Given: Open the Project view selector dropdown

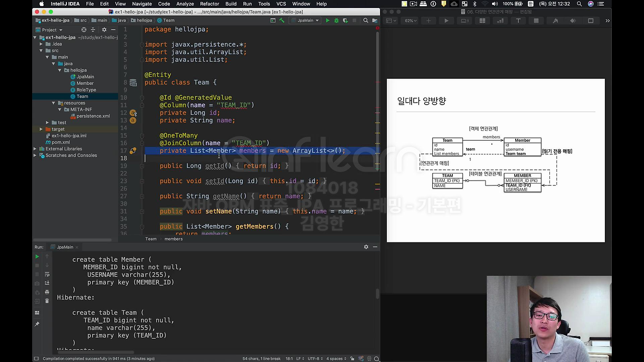Looking at the screenshot, I should pyautogui.click(x=49, y=30).
